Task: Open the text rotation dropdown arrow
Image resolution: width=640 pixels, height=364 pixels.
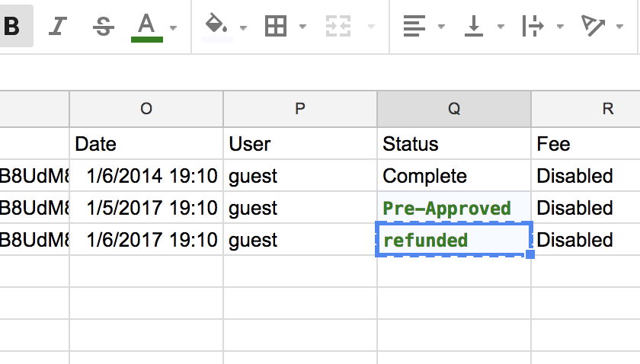Action: click(619, 27)
